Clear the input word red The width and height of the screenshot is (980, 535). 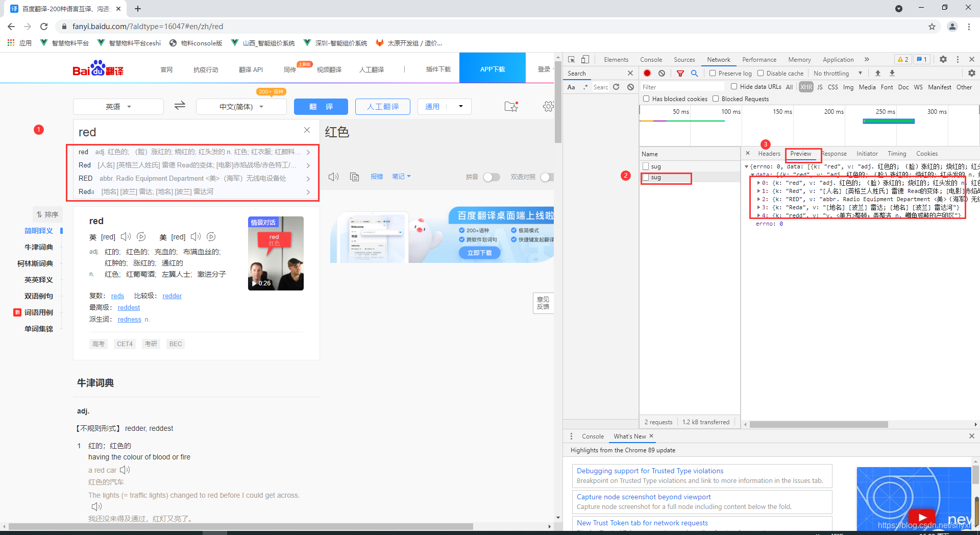[307, 130]
